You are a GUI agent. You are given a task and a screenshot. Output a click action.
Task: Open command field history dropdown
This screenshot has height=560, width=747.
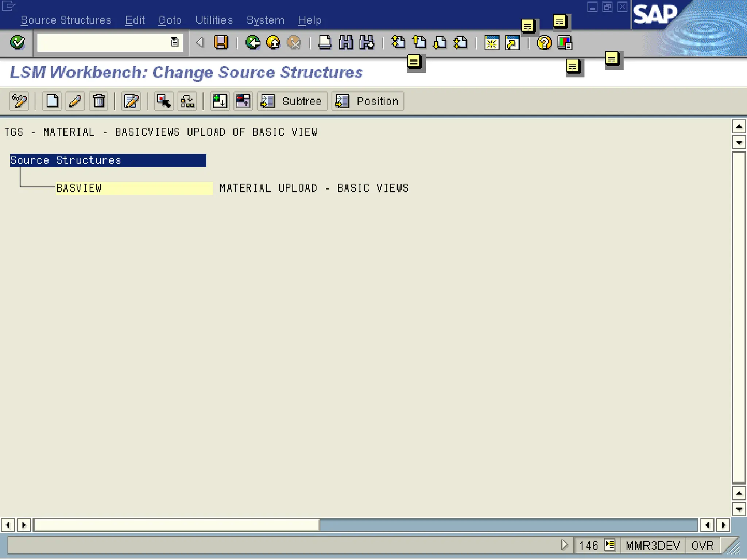click(175, 42)
